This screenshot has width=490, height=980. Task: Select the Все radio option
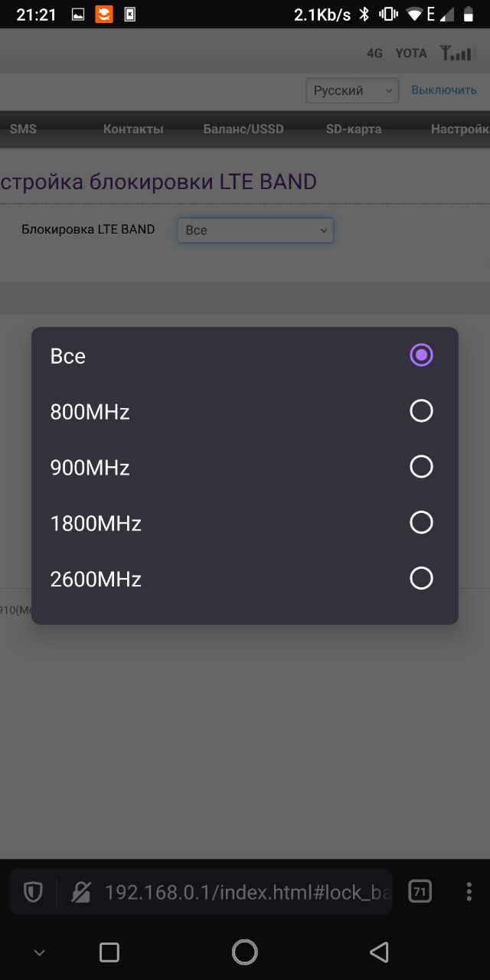tap(245, 355)
